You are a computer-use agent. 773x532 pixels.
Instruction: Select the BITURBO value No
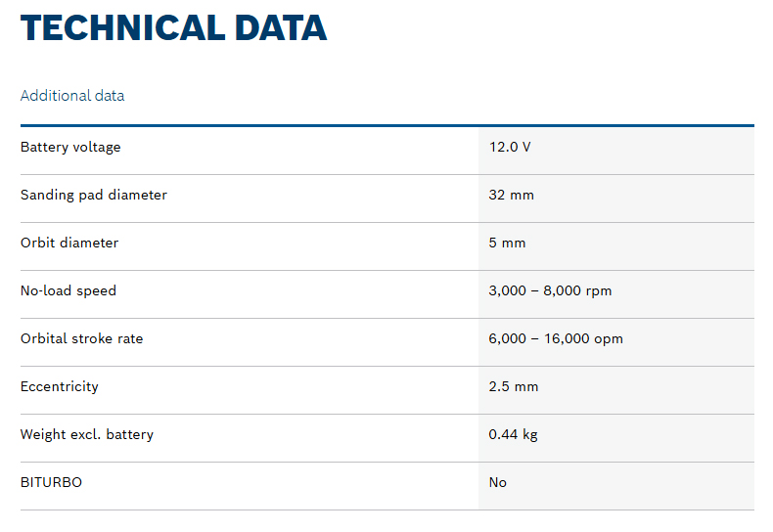pos(498,483)
